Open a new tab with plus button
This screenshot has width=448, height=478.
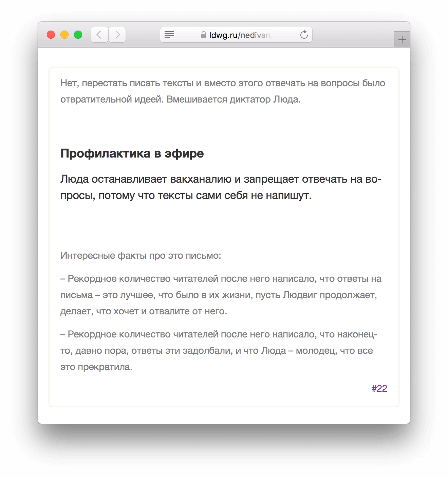(x=402, y=40)
